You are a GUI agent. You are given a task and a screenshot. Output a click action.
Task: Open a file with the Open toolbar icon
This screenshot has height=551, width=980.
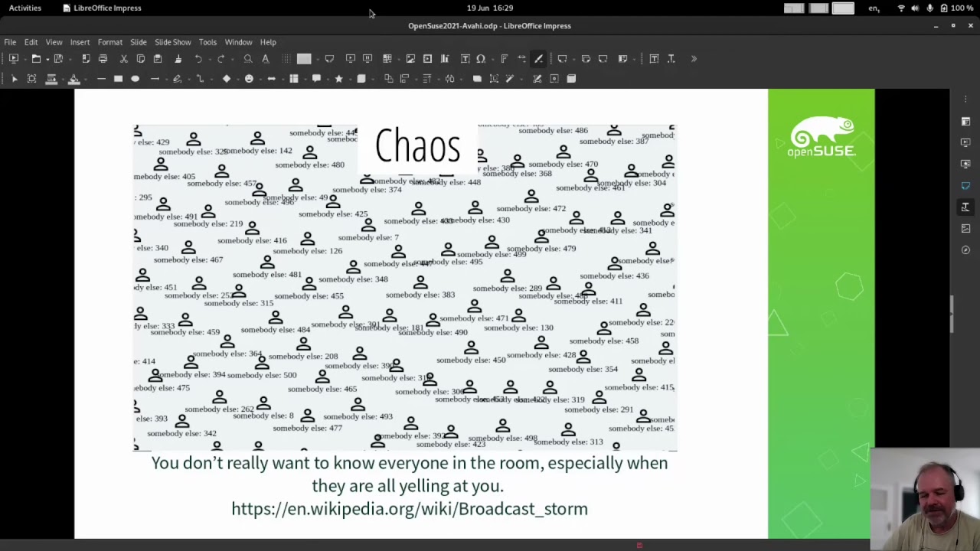pyautogui.click(x=36, y=58)
